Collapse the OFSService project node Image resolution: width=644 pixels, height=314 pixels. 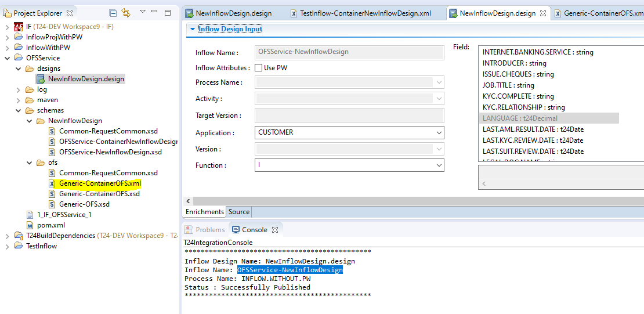click(8, 58)
